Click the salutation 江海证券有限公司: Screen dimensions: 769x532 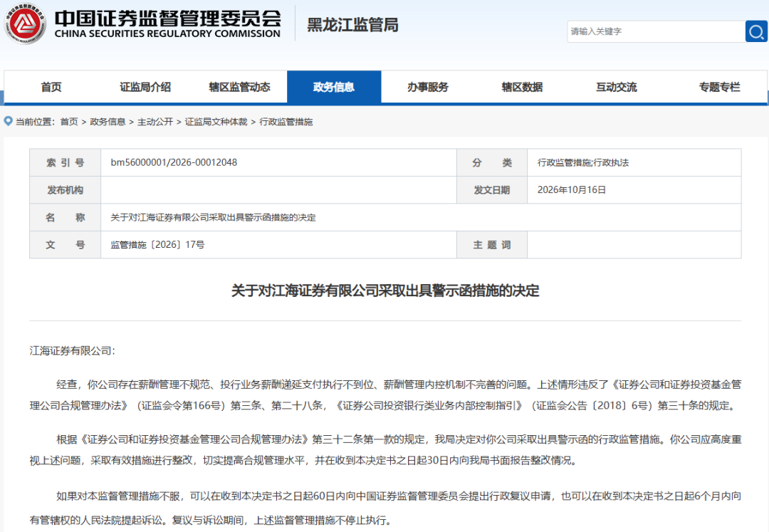coord(72,350)
